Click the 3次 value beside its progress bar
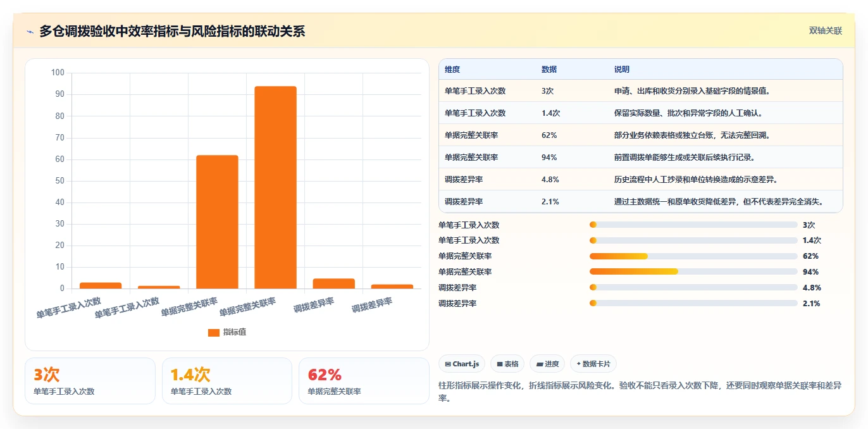This screenshot has height=429, width=868. click(809, 225)
